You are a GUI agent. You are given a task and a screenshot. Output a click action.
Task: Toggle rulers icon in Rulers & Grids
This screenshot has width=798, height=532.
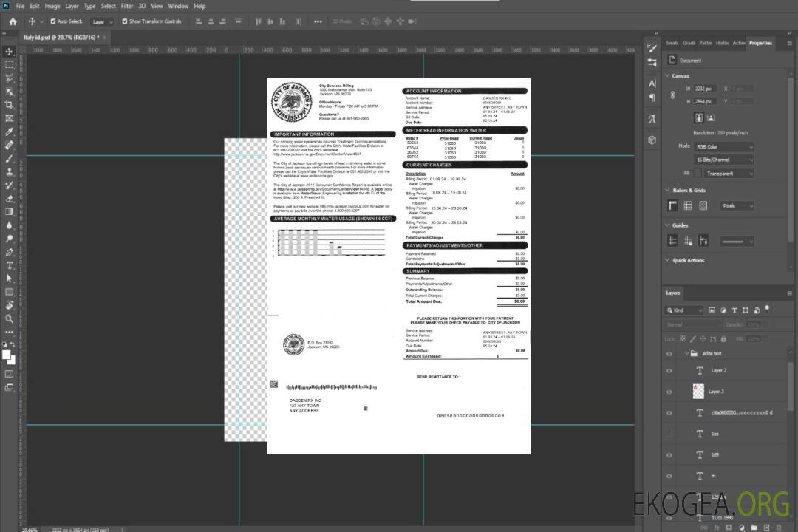click(673, 205)
